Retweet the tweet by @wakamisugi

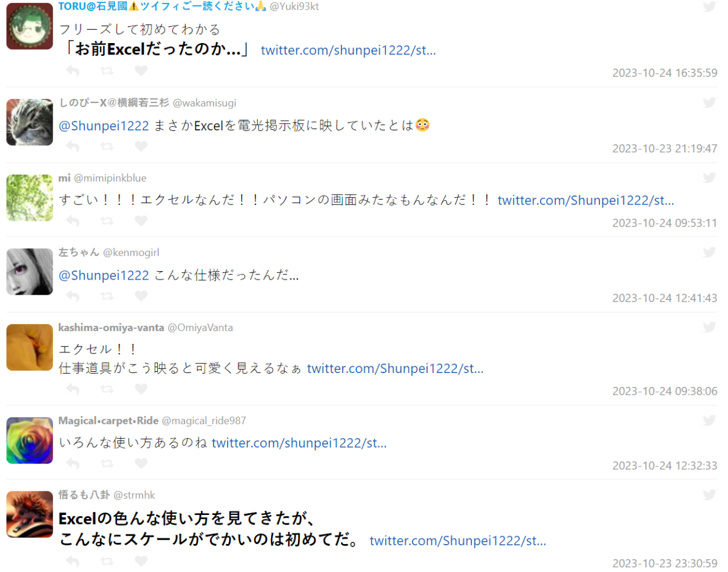pyautogui.click(x=107, y=146)
